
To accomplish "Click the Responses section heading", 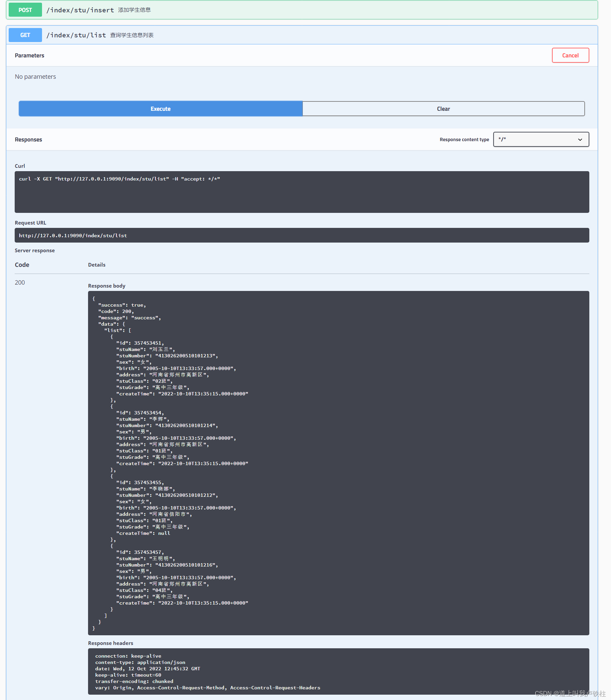I will (x=28, y=139).
